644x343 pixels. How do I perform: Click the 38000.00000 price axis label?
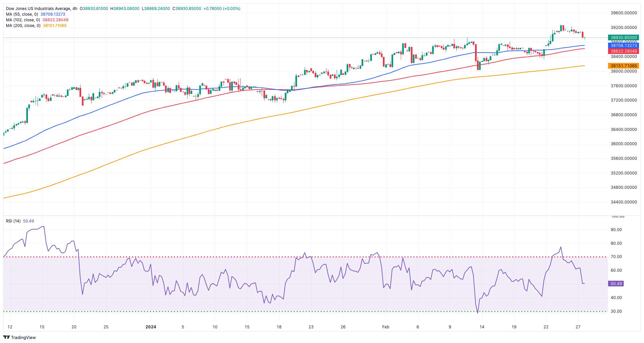click(624, 71)
